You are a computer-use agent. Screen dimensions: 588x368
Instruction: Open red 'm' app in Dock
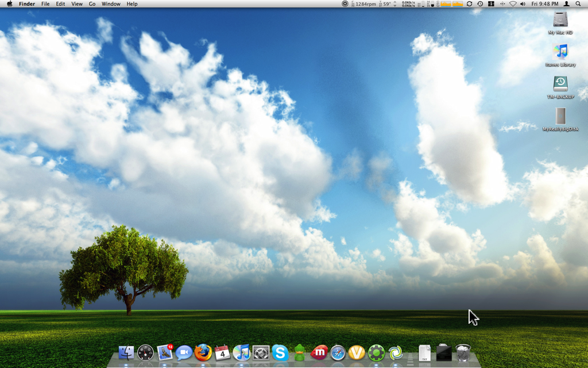coord(319,353)
